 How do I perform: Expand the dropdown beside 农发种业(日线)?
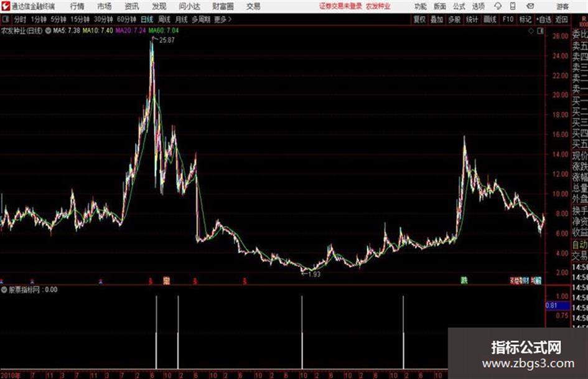(x=48, y=30)
